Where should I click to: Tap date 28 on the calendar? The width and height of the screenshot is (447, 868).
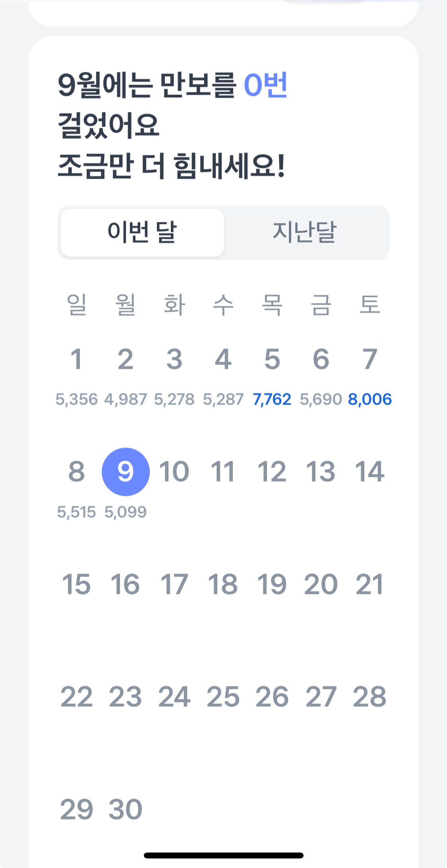pyautogui.click(x=370, y=697)
